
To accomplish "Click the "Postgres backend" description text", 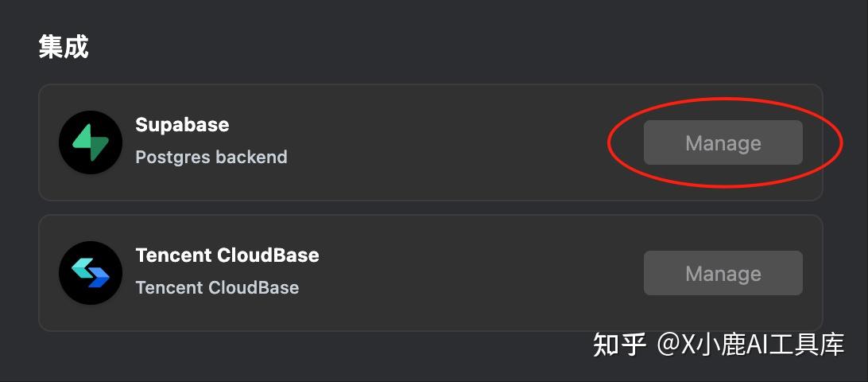I will pyautogui.click(x=211, y=158).
